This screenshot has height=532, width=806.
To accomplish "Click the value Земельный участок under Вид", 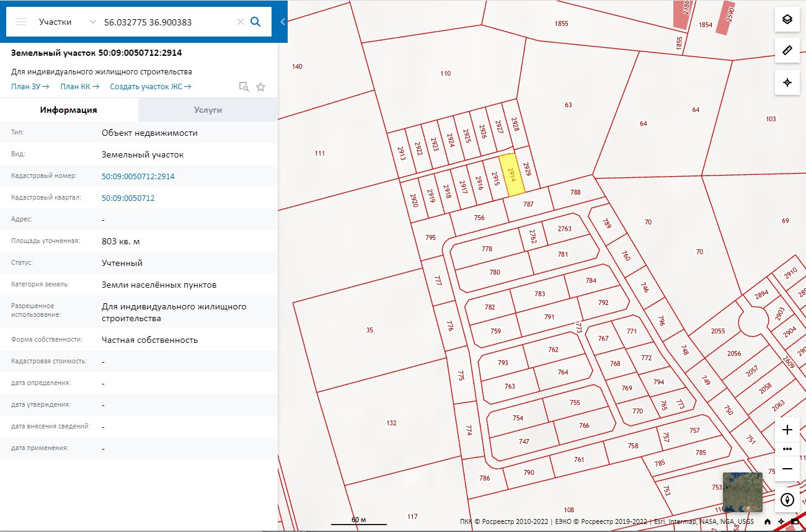I will [x=143, y=155].
